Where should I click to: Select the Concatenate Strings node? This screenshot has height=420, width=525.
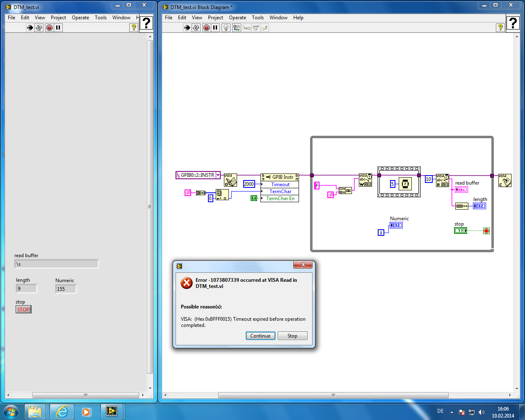345,190
